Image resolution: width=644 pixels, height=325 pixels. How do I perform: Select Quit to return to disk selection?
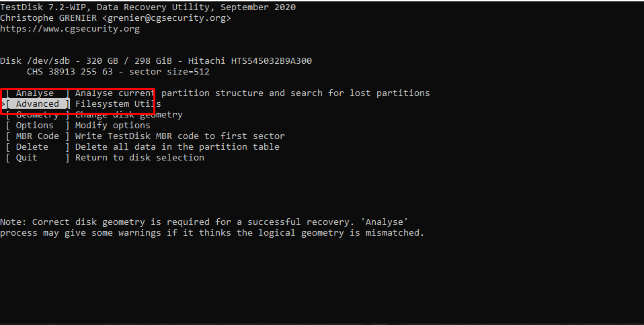tap(38, 158)
